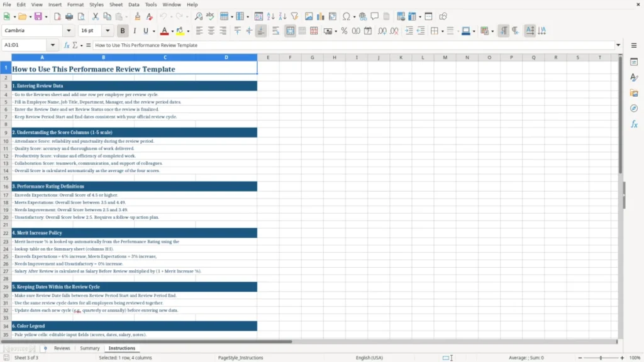644x362 pixels.
Task: Click Split Window icon
Action: (428, 16)
